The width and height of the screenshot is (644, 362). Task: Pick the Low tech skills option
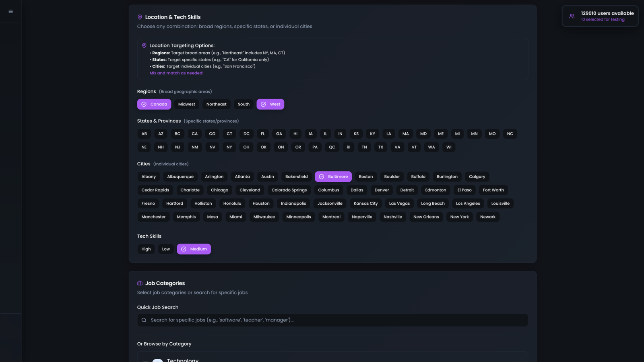(166, 249)
